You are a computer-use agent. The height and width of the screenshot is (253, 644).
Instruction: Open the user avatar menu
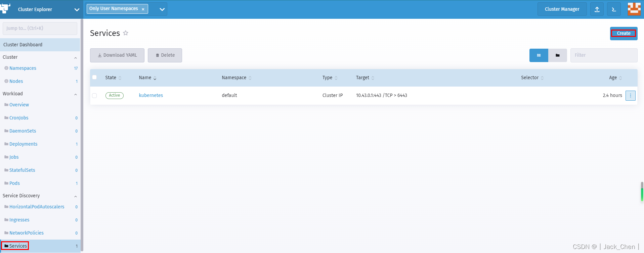(x=634, y=9)
